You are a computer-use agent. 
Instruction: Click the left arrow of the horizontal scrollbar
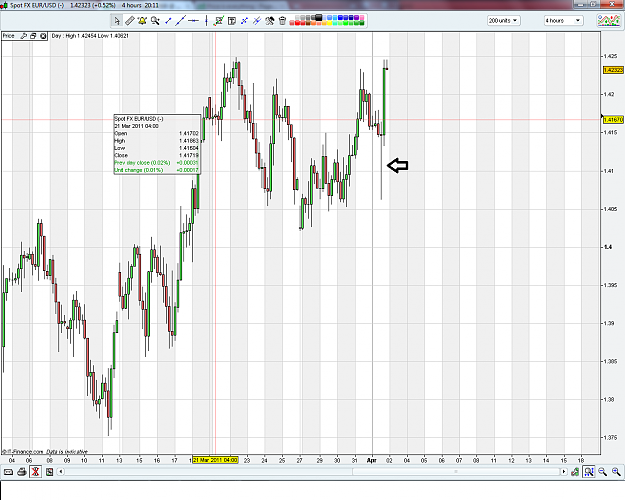pos(61,472)
